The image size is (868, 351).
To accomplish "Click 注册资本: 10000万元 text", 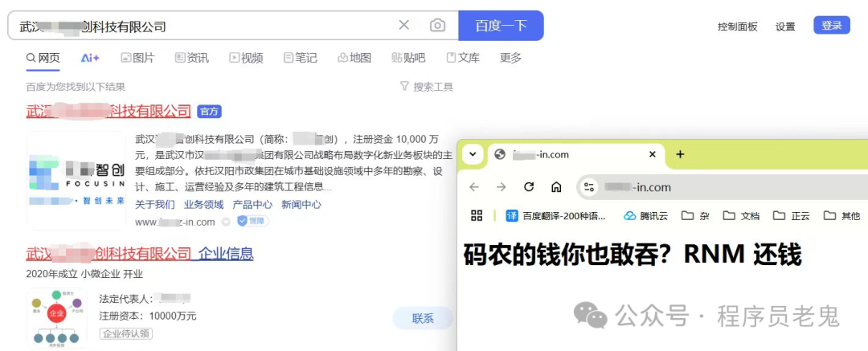I will [148, 316].
